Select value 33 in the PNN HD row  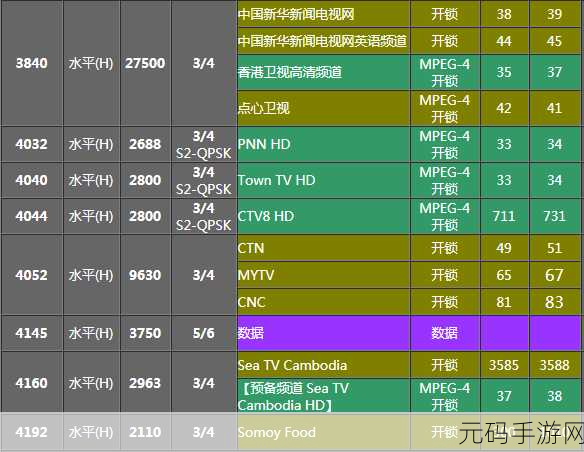(504, 144)
